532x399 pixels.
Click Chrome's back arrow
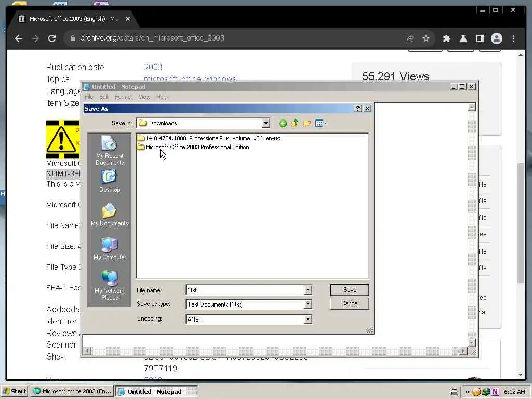19,38
